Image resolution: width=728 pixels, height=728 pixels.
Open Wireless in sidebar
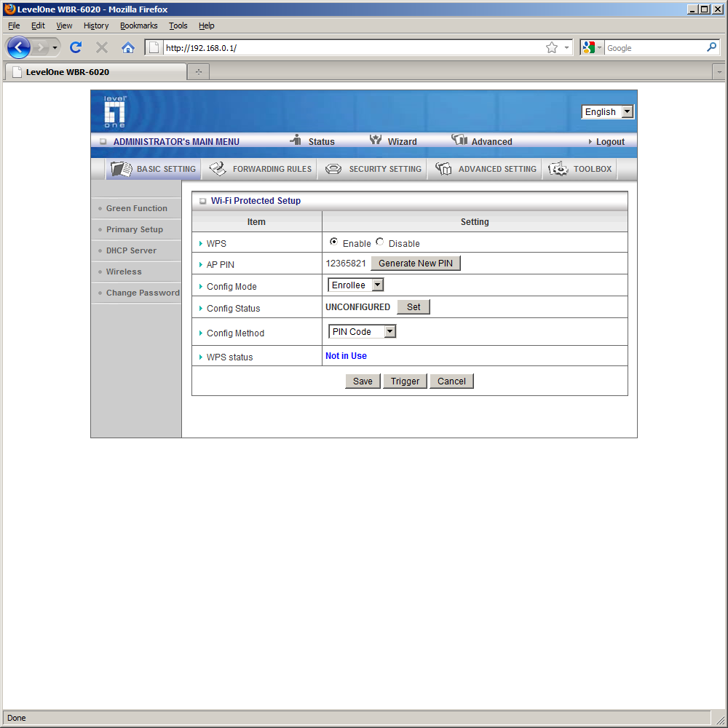pos(124,272)
